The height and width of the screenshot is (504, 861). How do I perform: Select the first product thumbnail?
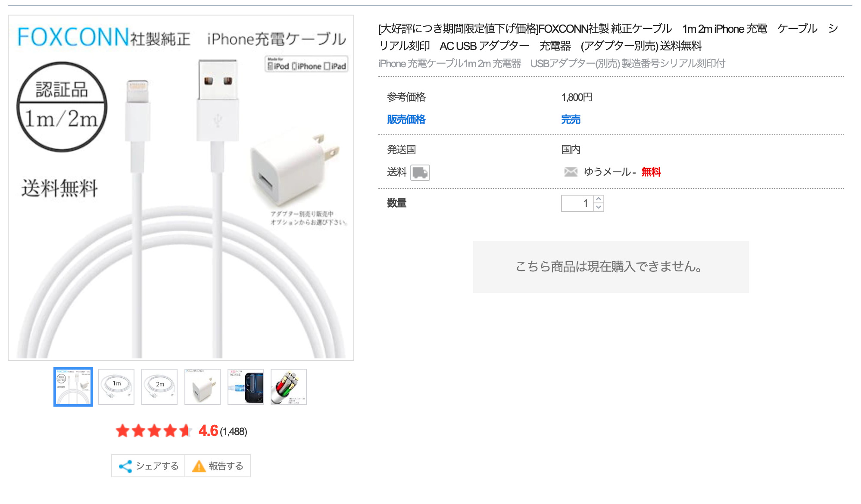[73, 387]
